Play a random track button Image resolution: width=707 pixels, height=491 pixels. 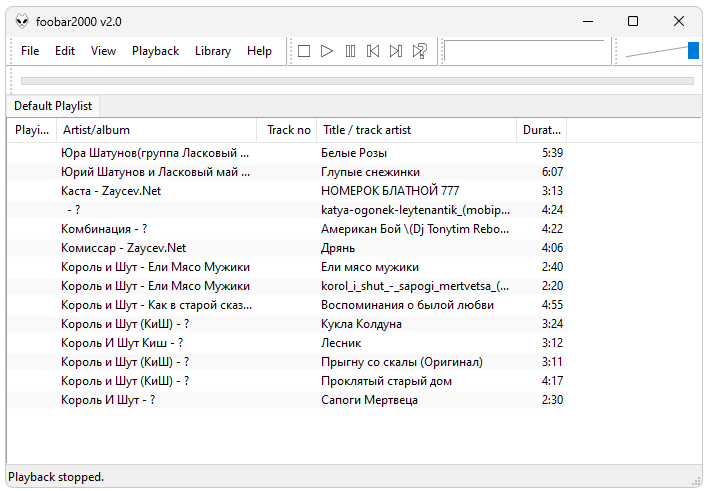[x=420, y=51]
